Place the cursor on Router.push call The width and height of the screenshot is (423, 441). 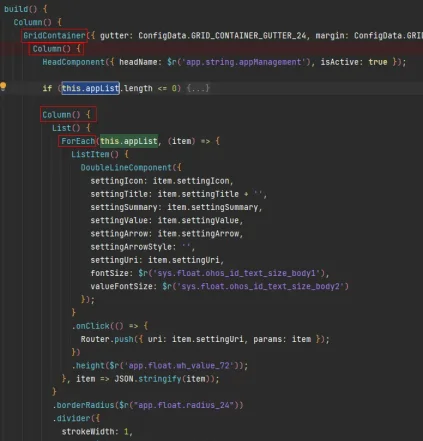click(107, 339)
